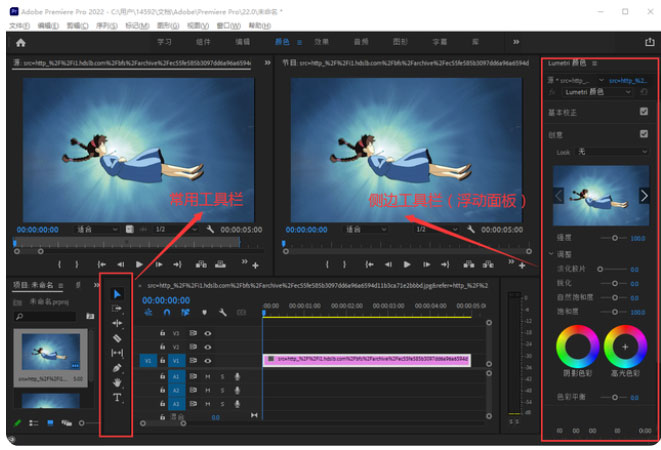Image resolution: width=661 pixels, height=450 pixels.
Task: Open Source monitor zoom level dropdown
Action: 97,229
